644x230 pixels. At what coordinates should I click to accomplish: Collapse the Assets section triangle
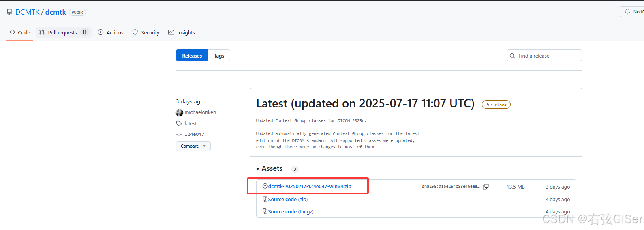click(258, 169)
